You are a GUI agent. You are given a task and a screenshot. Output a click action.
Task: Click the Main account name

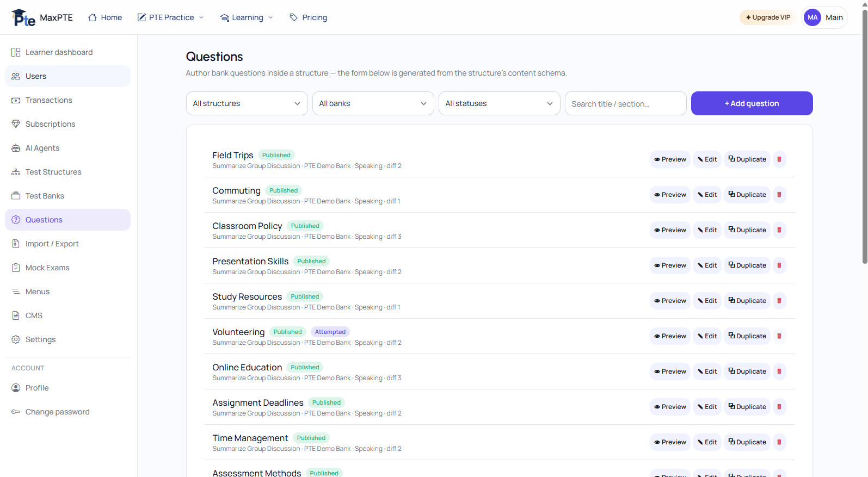coord(834,17)
